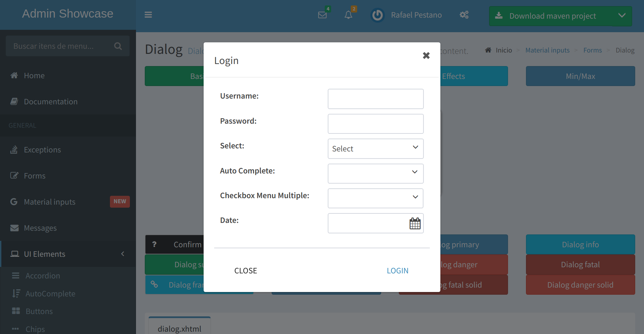This screenshot has height=334, width=644.
Task: Expand the Download maven project dropdown
Action: point(622,16)
